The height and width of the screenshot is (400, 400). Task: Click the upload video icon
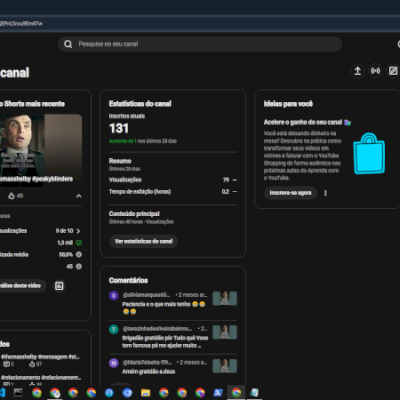(x=357, y=71)
